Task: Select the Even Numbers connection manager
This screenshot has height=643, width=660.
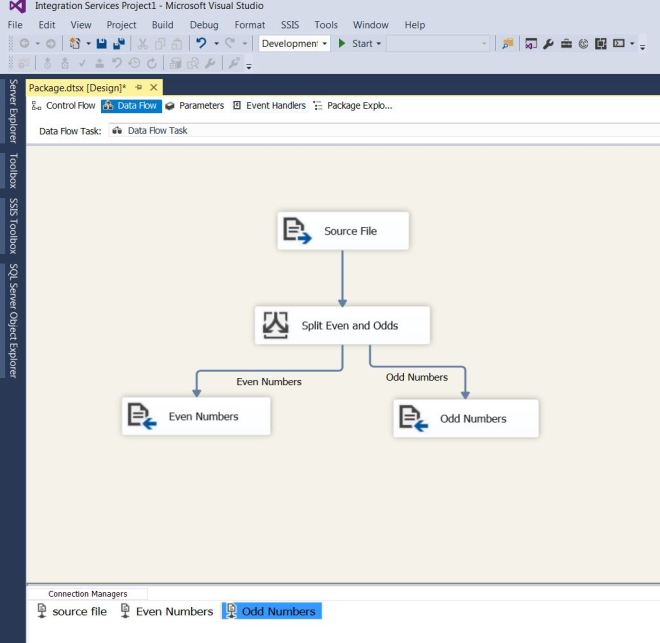Action: pos(166,611)
